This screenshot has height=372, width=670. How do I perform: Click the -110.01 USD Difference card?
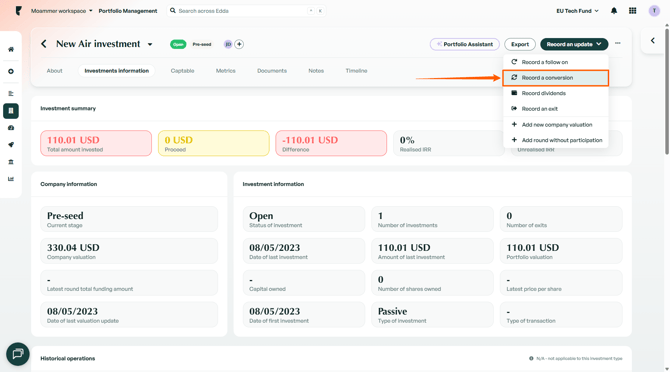coord(331,143)
